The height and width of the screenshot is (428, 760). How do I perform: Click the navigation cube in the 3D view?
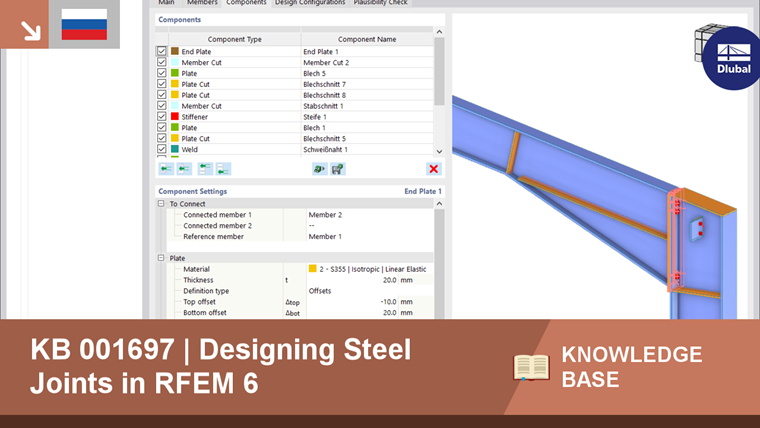705,43
